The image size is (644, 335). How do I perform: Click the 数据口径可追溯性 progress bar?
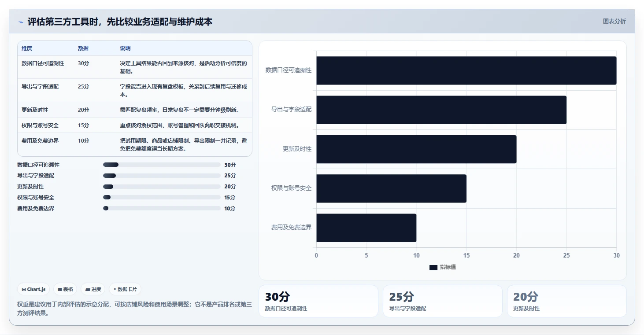point(162,165)
